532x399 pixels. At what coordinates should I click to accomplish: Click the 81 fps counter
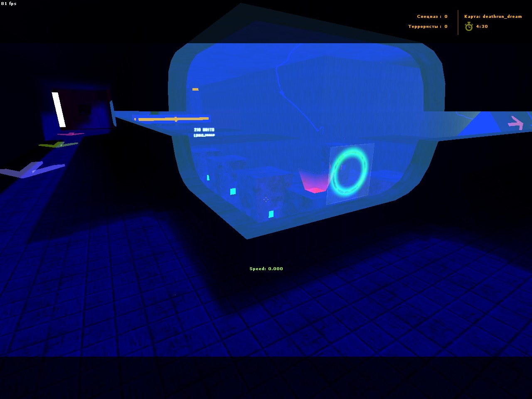pos(9,4)
